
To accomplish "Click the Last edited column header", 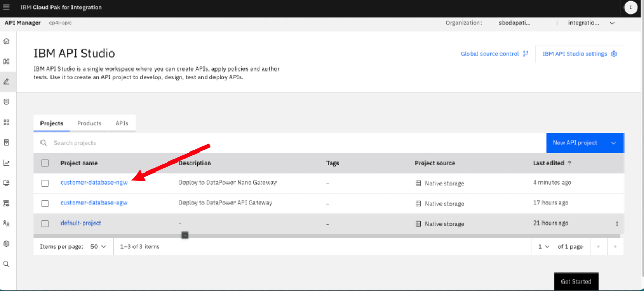I will [548, 163].
